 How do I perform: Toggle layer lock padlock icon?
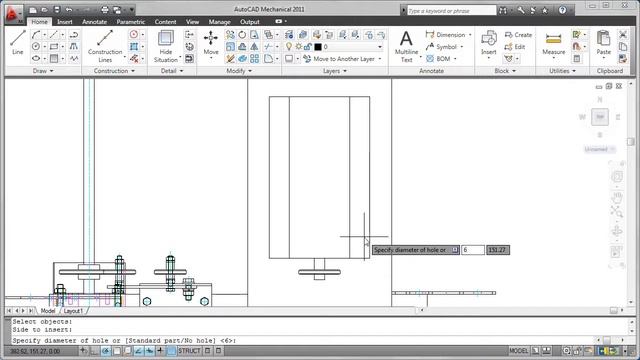click(x=307, y=47)
